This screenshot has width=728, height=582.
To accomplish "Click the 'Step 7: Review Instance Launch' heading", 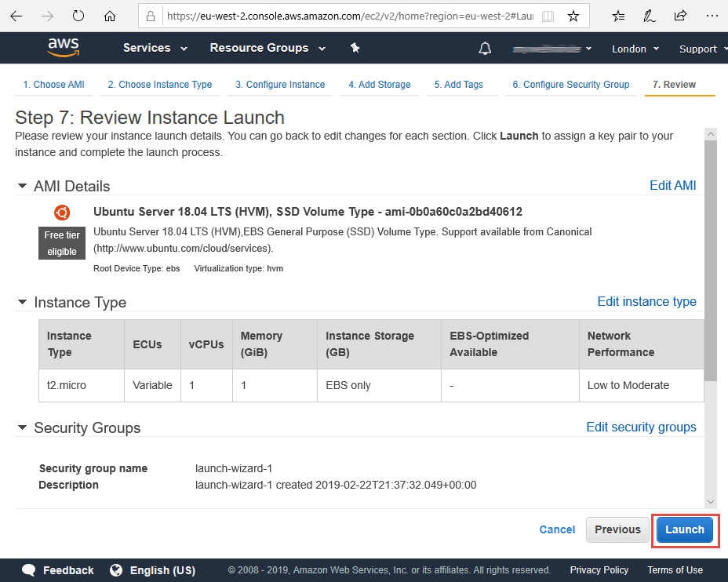I will 150,118.
